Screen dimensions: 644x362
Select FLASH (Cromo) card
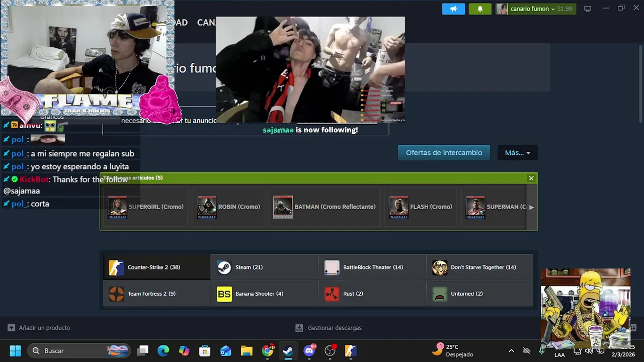click(x=421, y=207)
